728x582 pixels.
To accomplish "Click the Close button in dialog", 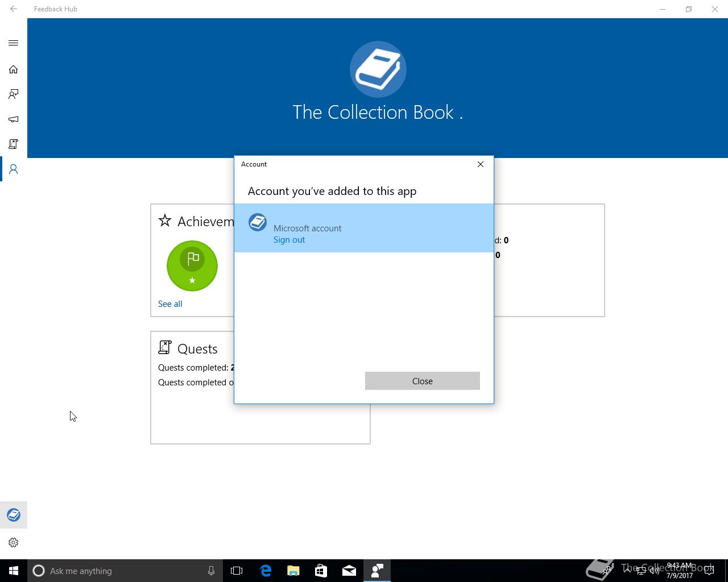I will (423, 381).
